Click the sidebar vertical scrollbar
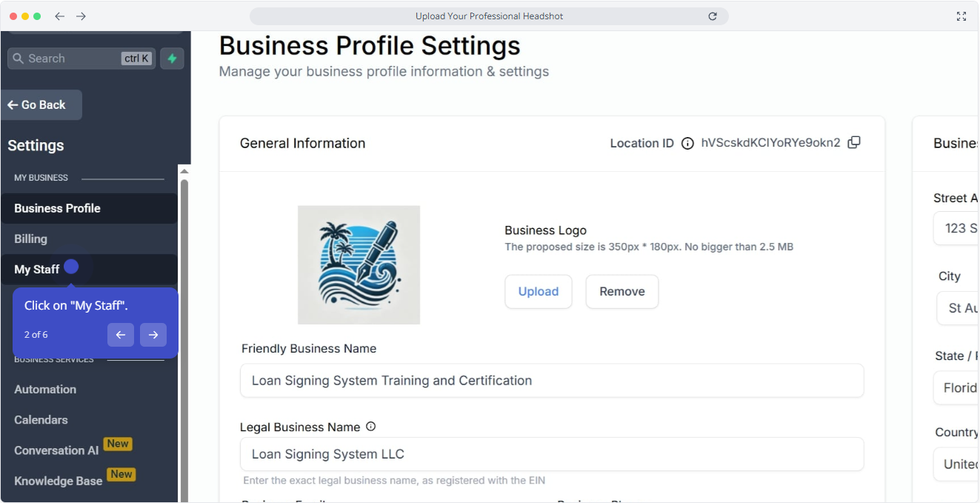Image resolution: width=980 pixels, height=503 pixels. point(184,340)
